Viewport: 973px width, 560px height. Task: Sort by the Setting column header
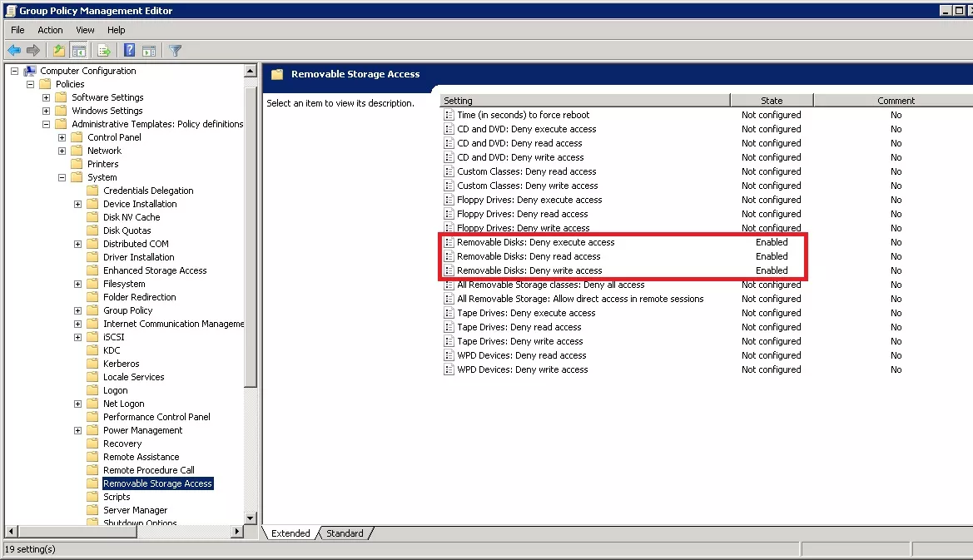click(584, 101)
